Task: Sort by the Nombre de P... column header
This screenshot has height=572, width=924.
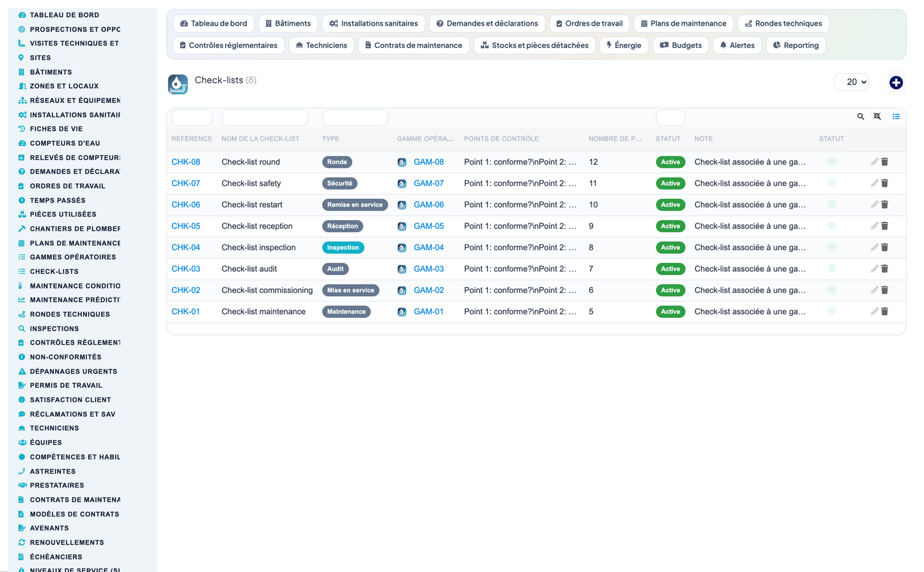Action: coord(615,139)
